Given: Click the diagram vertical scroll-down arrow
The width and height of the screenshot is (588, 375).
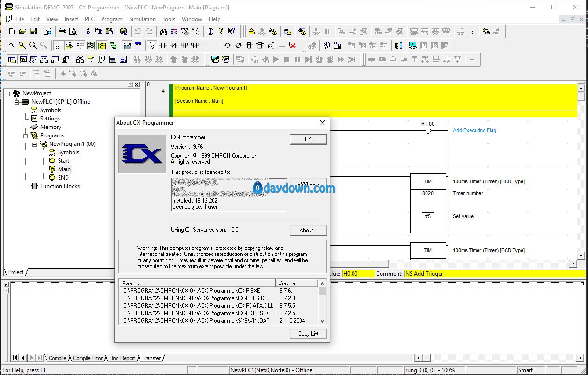Looking at the screenshot, I should pos(581,256).
